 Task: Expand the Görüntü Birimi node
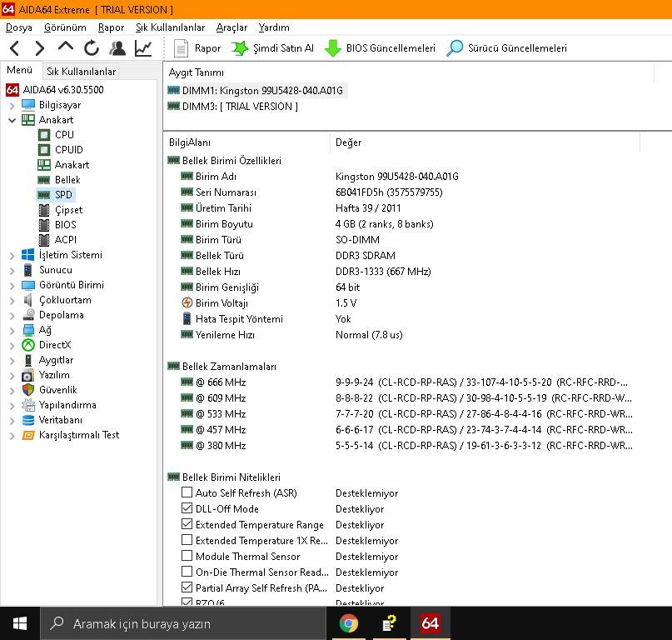coord(12,286)
